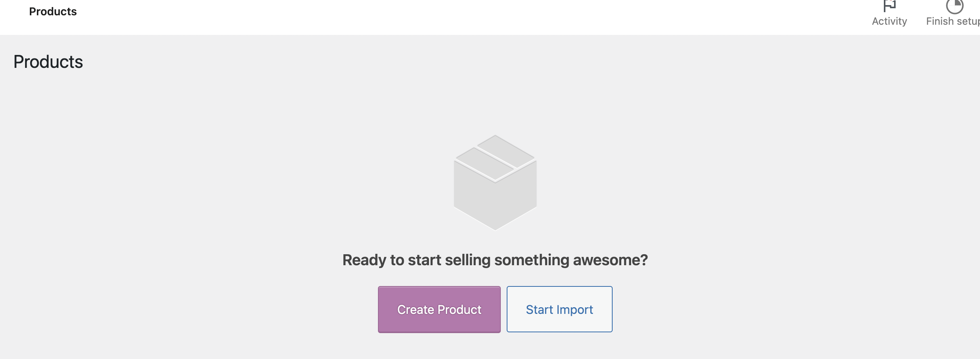Click Start Import to import products

(x=559, y=309)
